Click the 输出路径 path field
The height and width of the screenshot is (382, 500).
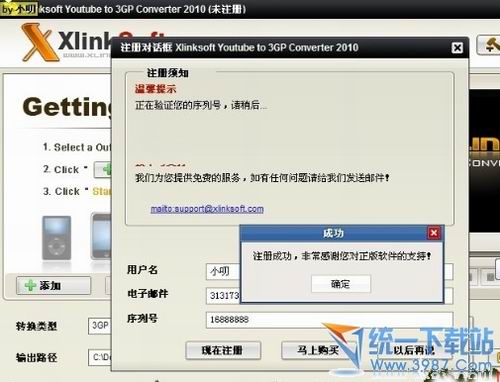[x=100, y=358]
